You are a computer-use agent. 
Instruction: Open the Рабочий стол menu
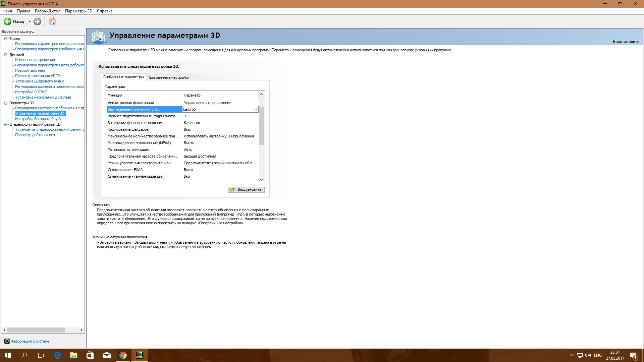(x=48, y=11)
